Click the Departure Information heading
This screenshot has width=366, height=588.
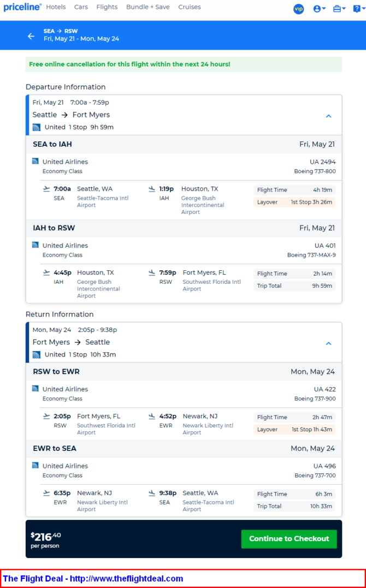click(x=66, y=87)
